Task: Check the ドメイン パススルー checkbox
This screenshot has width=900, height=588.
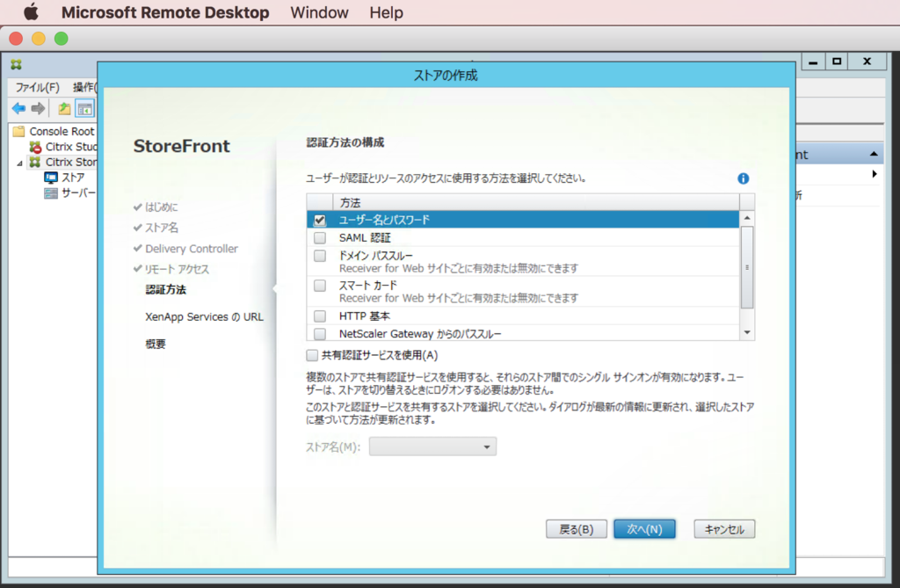Action: (x=320, y=256)
